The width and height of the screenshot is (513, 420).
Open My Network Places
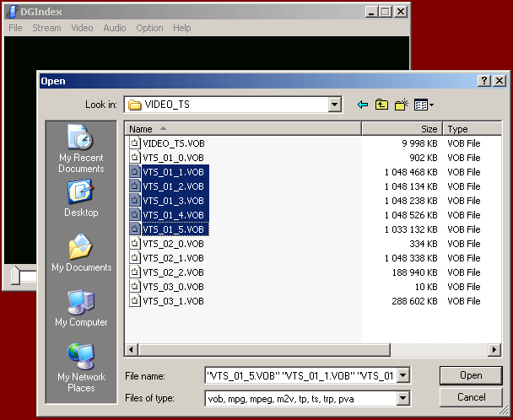[x=81, y=368]
